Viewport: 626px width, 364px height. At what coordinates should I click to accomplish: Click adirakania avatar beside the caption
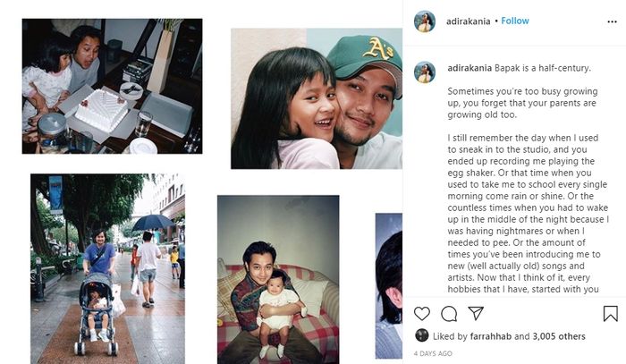coord(425,72)
